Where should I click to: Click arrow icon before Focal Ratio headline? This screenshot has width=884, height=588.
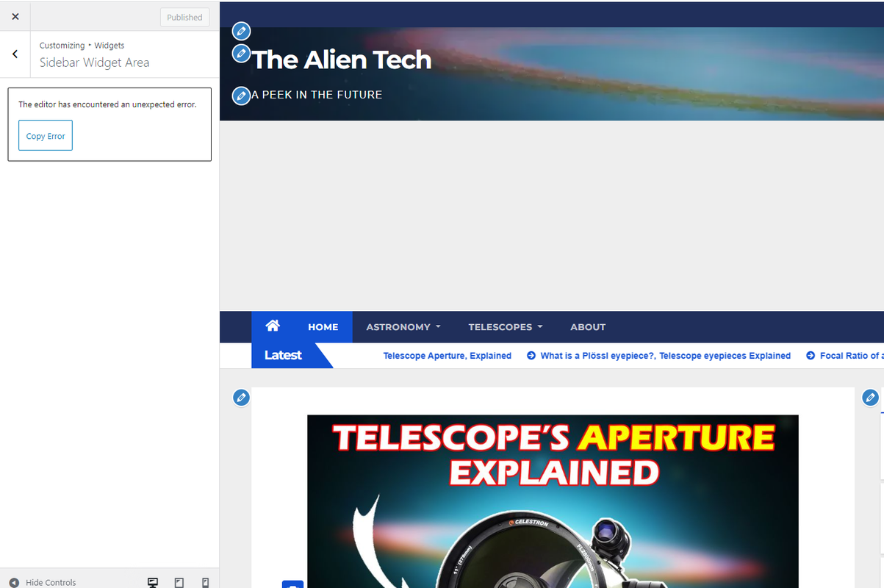[811, 356]
